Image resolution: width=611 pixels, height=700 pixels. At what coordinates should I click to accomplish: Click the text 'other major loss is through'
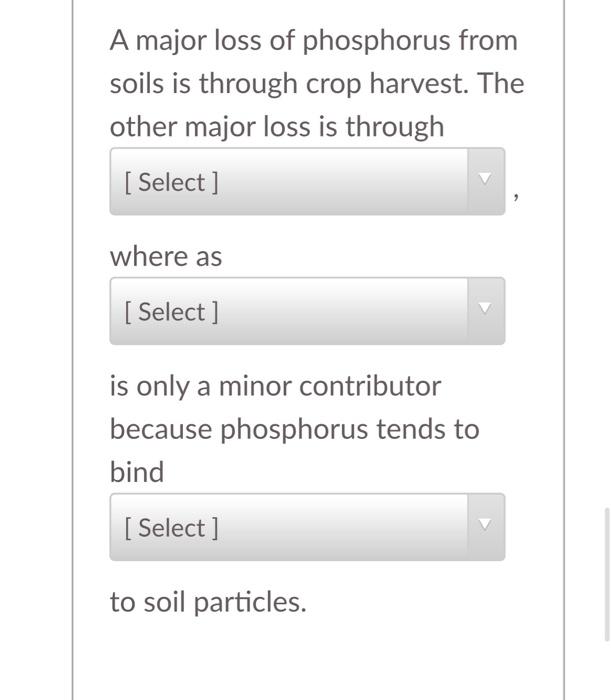point(277,127)
